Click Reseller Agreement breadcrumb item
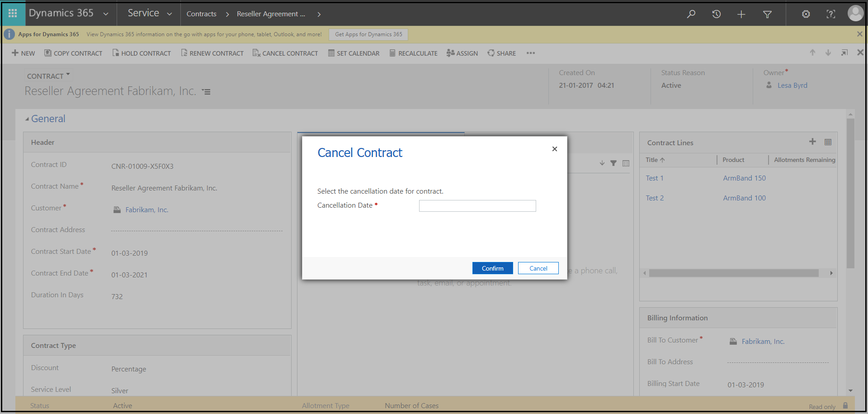Viewport: 868px width, 414px height. pyautogui.click(x=271, y=14)
